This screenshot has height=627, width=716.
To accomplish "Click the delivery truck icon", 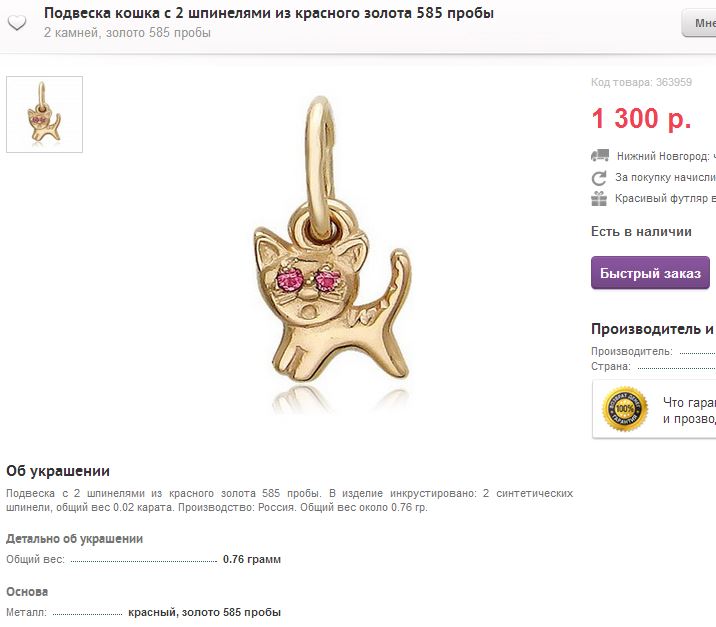I will pyautogui.click(x=600, y=155).
